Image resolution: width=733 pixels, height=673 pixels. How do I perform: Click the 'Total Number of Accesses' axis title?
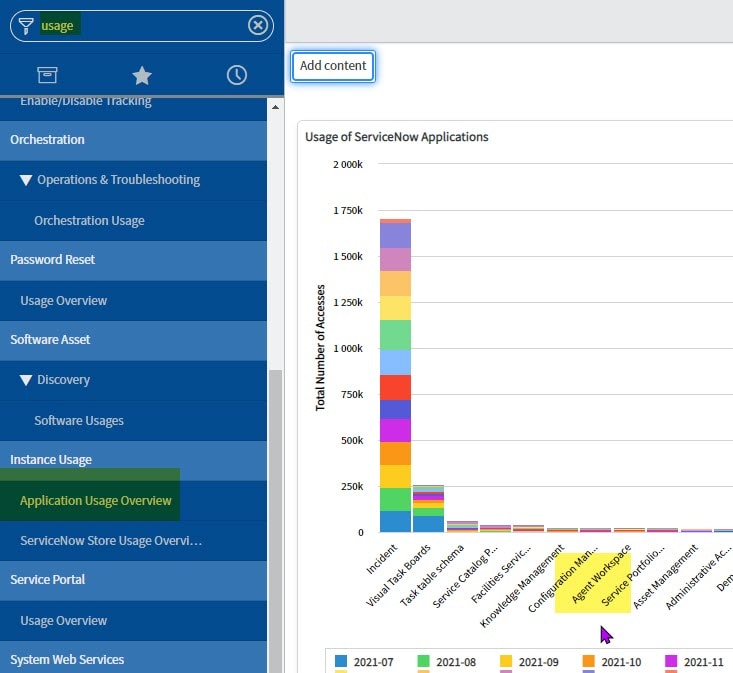coord(320,348)
